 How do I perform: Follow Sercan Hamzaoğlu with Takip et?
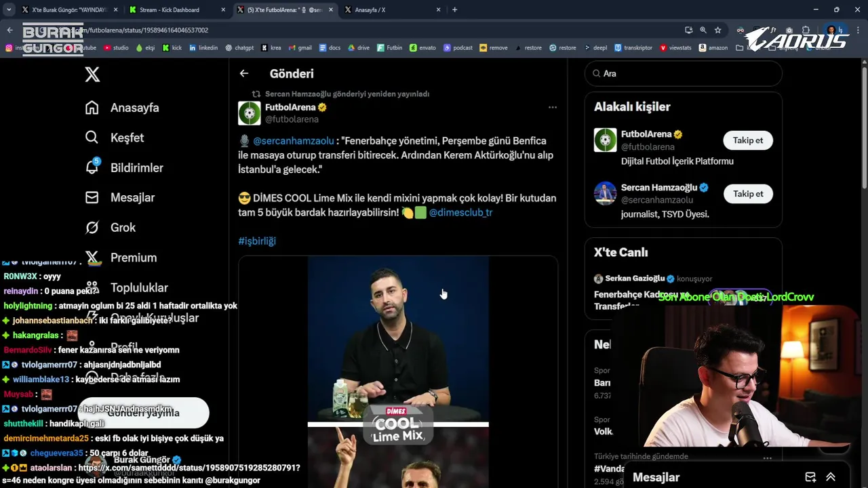tap(748, 194)
